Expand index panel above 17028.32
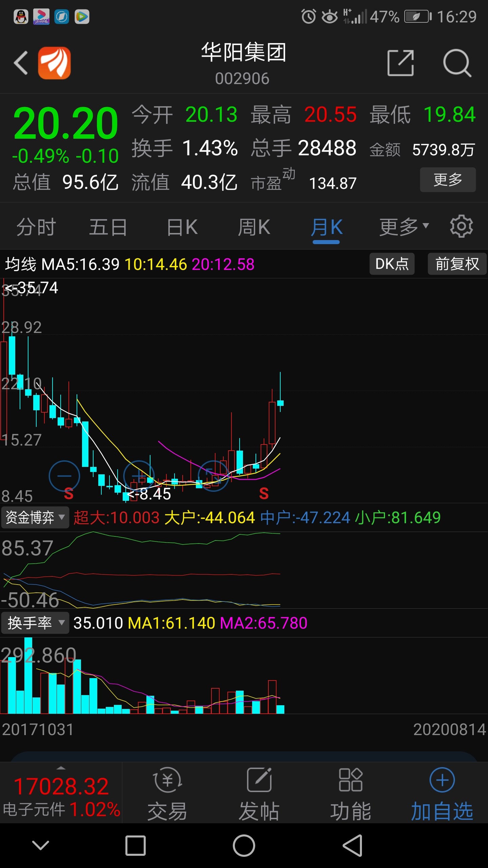 click(61, 768)
